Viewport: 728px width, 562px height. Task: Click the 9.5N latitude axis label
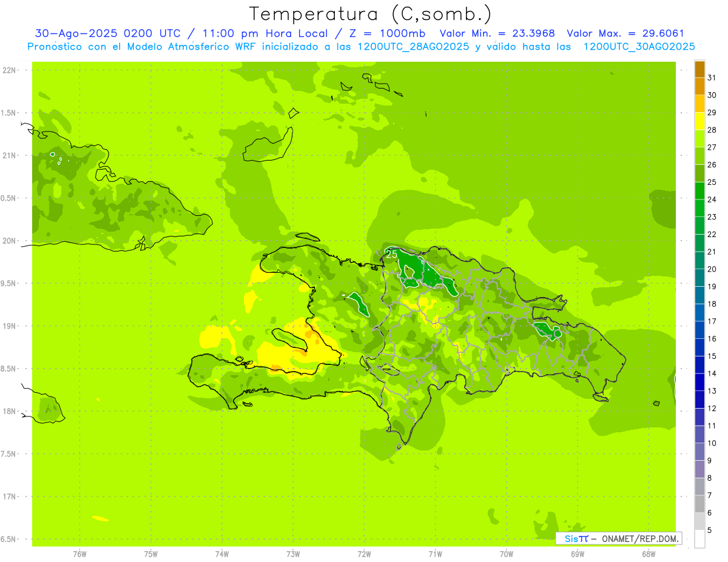tap(9, 283)
